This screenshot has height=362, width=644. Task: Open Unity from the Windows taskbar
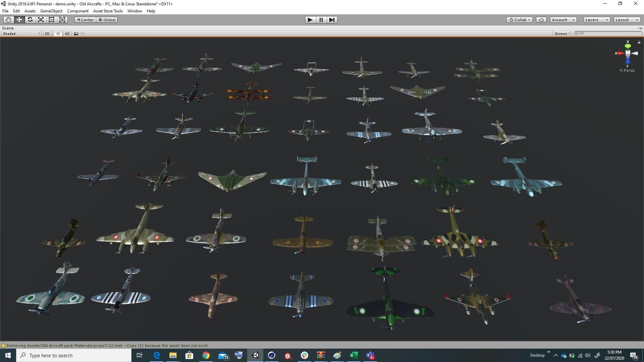[x=255, y=355]
